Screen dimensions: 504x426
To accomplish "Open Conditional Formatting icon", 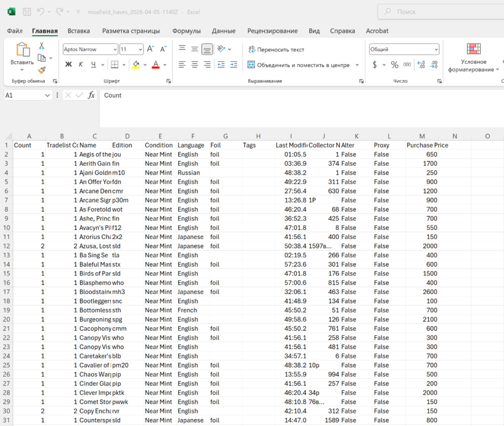I will click(473, 49).
